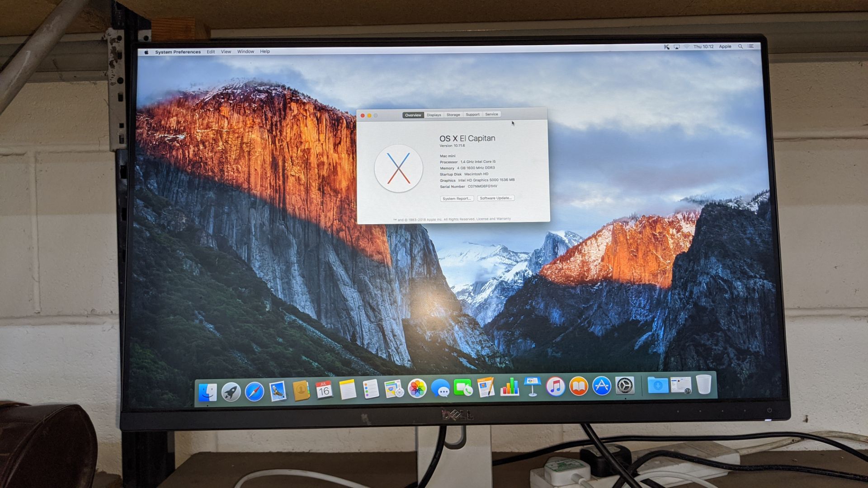
Task: Open the System Preferences menu
Action: 178,52
